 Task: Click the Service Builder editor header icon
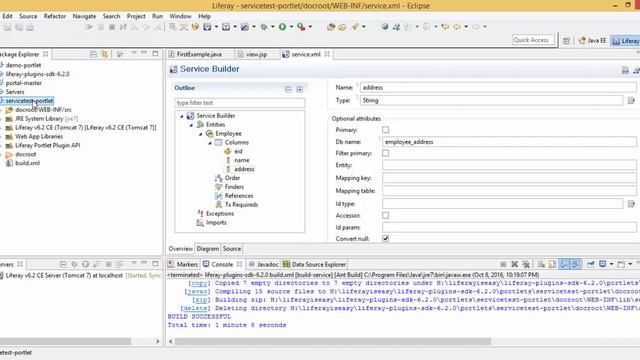pos(173,69)
